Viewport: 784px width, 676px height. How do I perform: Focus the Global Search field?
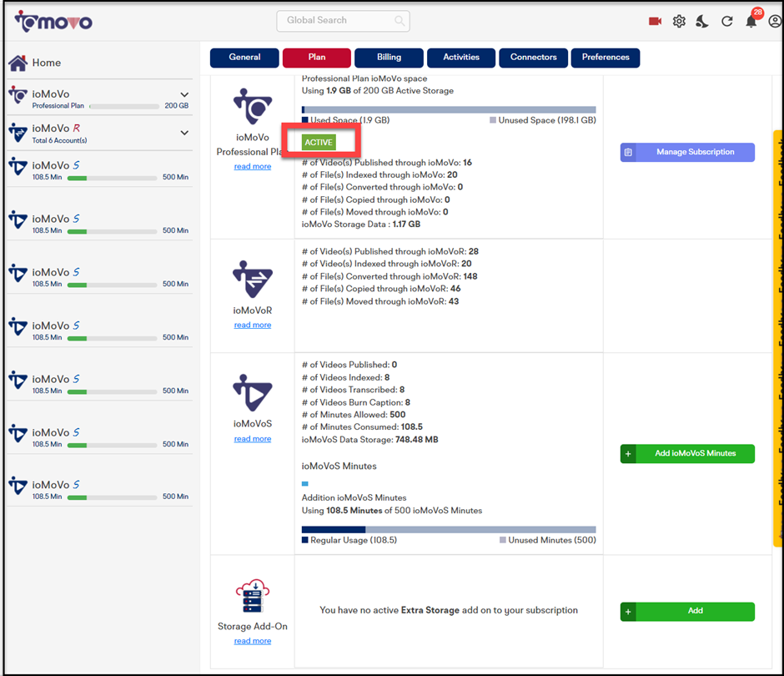(343, 21)
